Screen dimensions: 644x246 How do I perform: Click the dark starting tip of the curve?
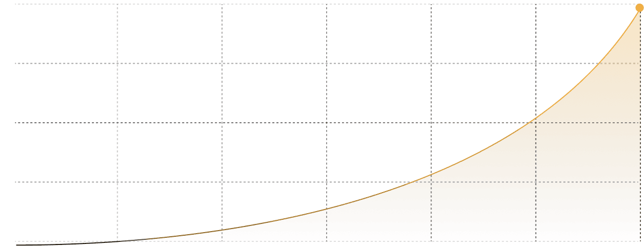(18, 245)
